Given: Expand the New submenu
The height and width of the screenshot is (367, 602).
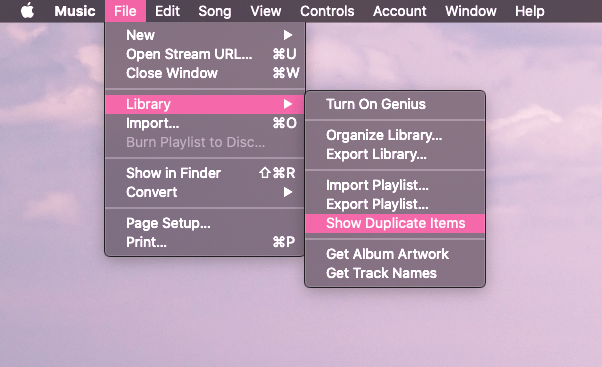Looking at the screenshot, I should point(205,35).
